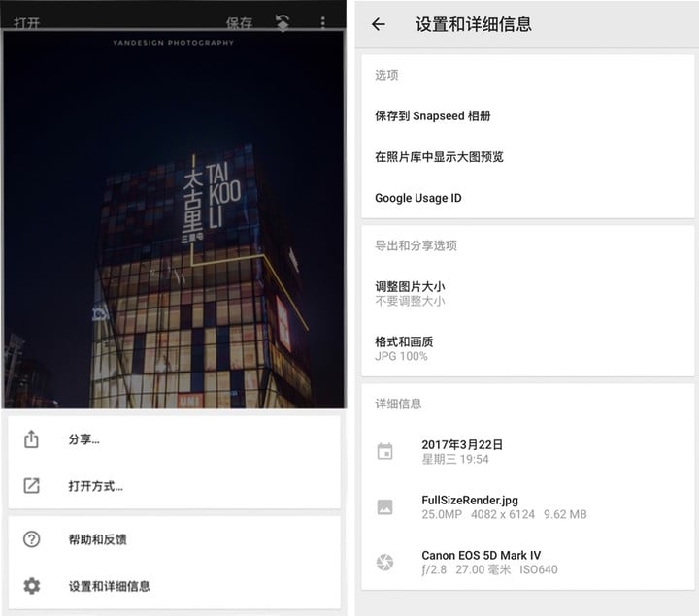This screenshot has width=699, height=616.
Task: Tap the share icon beside 分享
Action: click(31, 439)
